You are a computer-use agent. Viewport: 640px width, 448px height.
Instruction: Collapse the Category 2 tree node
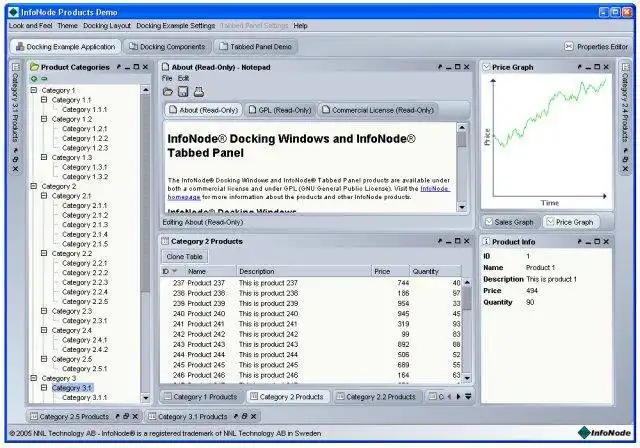pyautogui.click(x=34, y=186)
